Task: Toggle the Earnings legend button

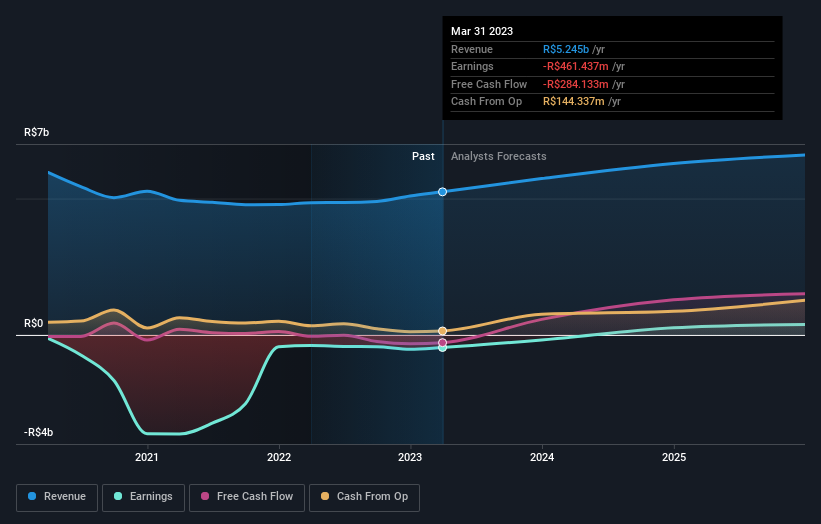Action: tap(143, 497)
